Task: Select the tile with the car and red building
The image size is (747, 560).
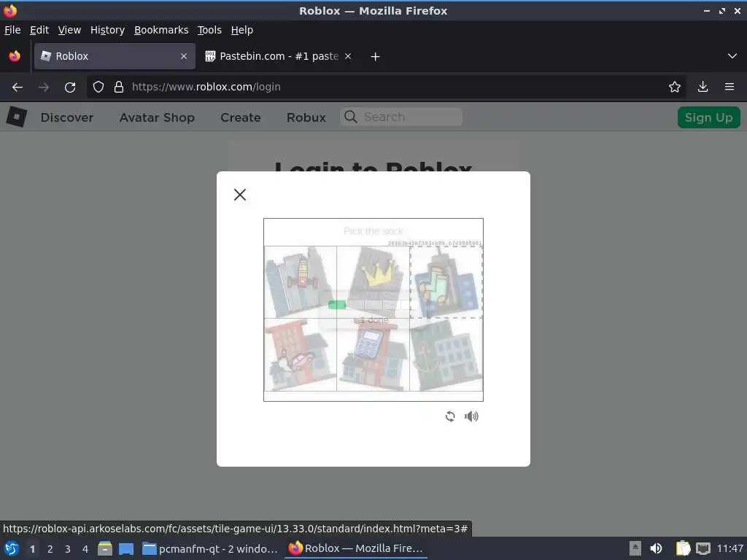Action: coord(300,355)
